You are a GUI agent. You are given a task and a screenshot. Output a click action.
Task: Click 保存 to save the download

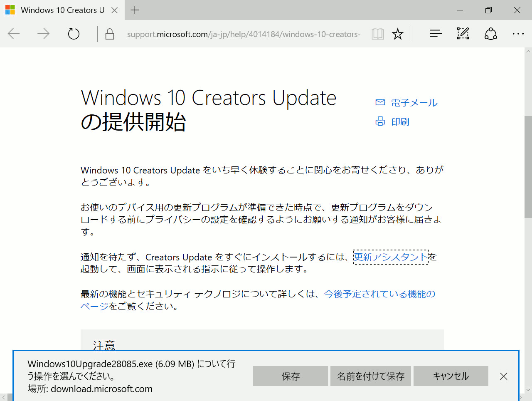coord(291,376)
